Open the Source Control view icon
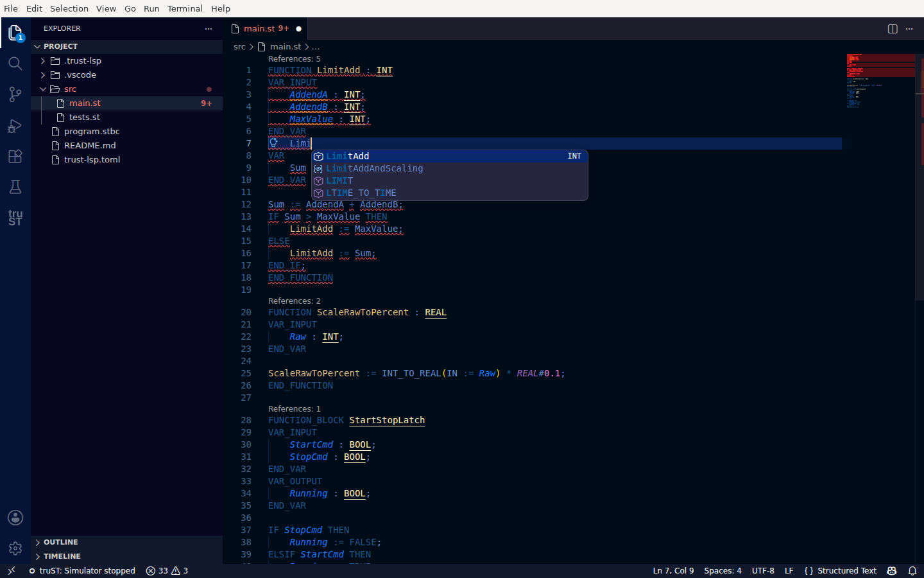The height and width of the screenshot is (578, 924). coord(15,94)
